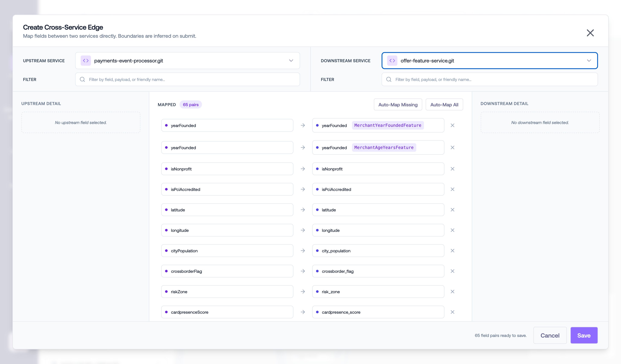This screenshot has height=364, width=621.
Task: Select downstream longitude field
Action: pyautogui.click(x=378, y=230)
